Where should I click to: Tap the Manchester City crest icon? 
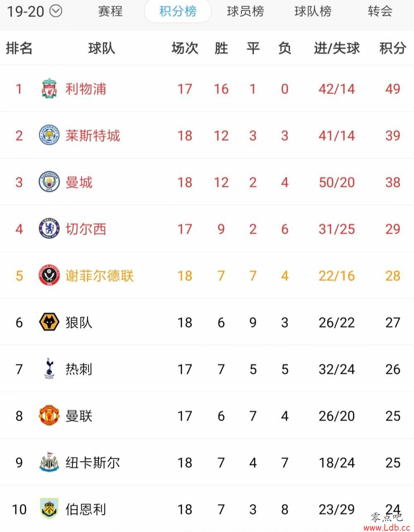tap(49, 182)
